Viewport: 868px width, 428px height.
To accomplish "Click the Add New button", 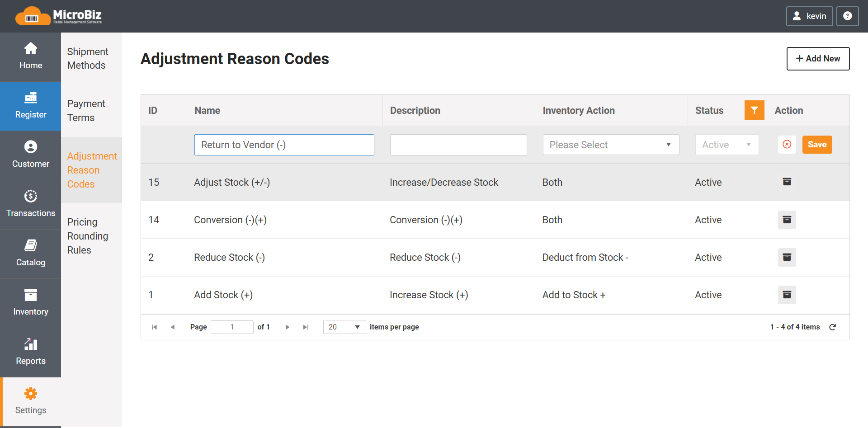I will [818, 59].
